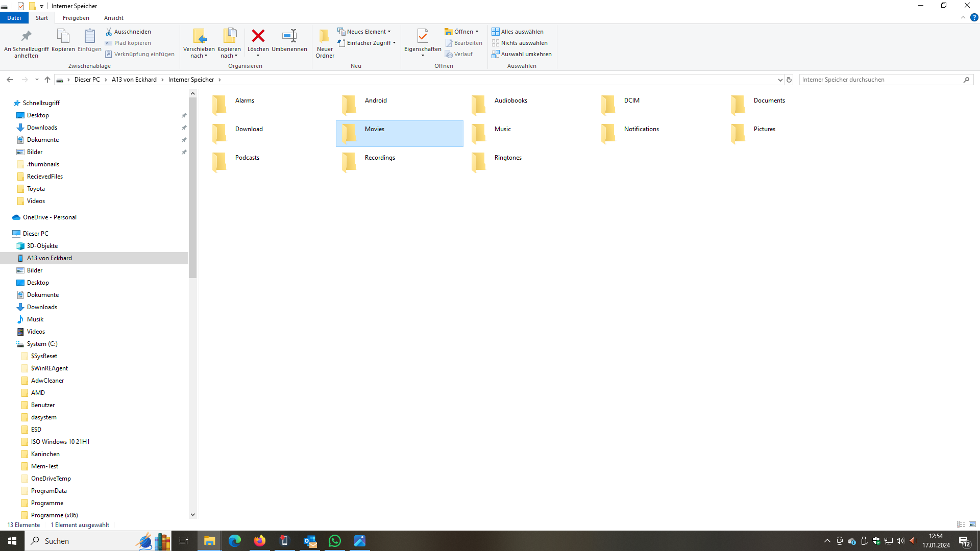This screenshot has height=551, width=980.
Task: Open address bar history dropdown arrow
Action: click(780, 80)
